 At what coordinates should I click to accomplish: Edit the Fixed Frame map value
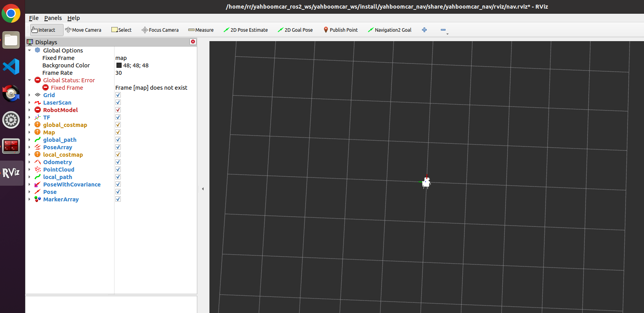tap(155, 58)
